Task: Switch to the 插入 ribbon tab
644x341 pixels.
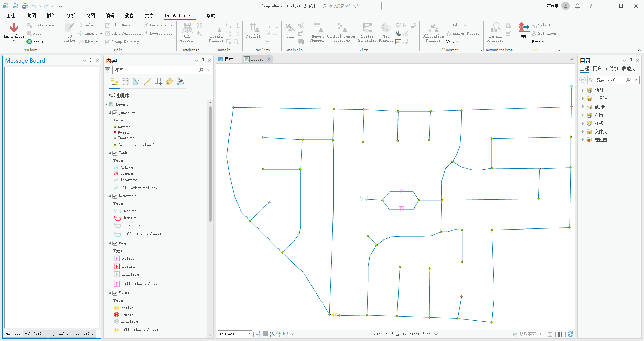Action: click(x=51, y=15)
